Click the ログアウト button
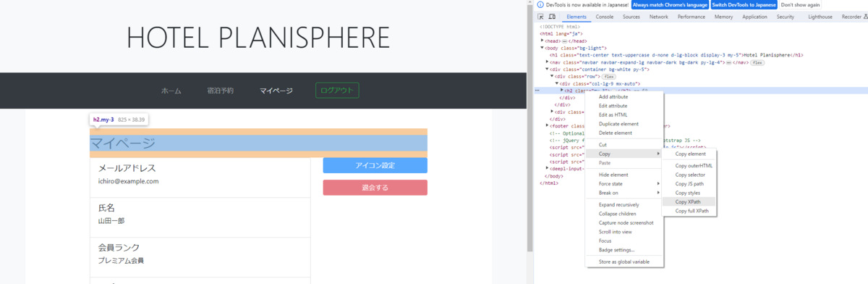Screen dimensions: 868x284 337,91
